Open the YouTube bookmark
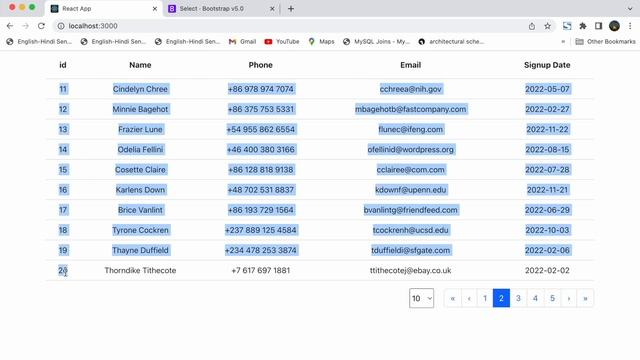 coord(282,42)
